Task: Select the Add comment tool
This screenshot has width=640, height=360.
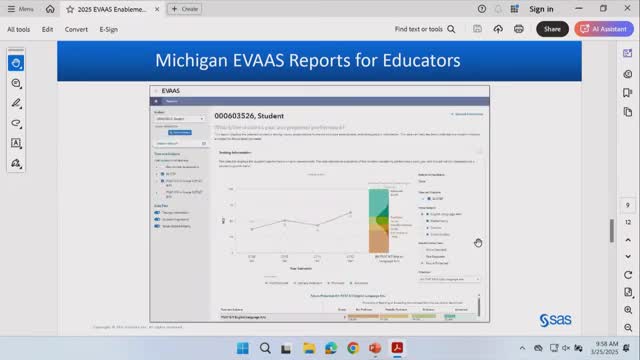Action: pos(16,83)
